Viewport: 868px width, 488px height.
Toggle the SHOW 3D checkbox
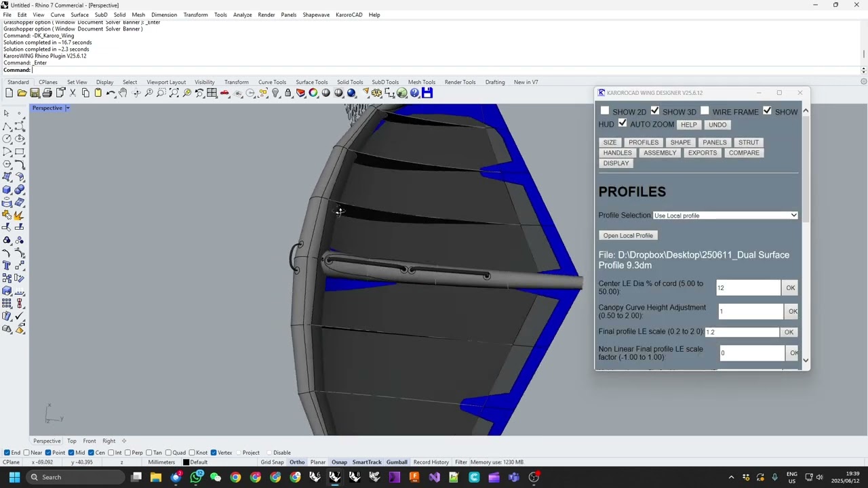pos(655,111)
